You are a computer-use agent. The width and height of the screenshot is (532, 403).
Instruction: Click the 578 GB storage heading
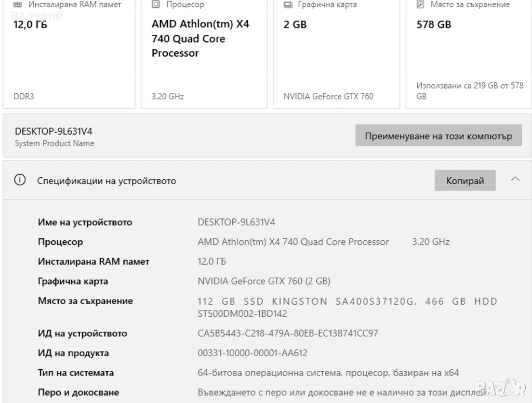pos(434,24)
